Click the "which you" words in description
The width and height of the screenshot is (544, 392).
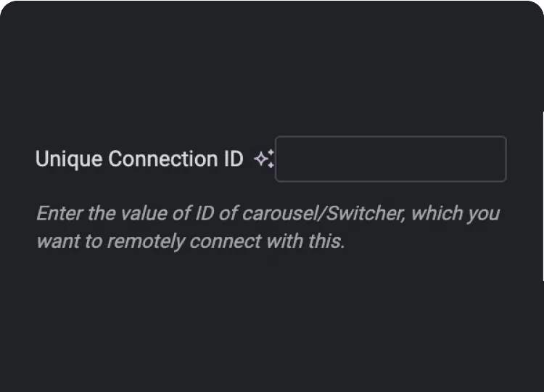456,214
